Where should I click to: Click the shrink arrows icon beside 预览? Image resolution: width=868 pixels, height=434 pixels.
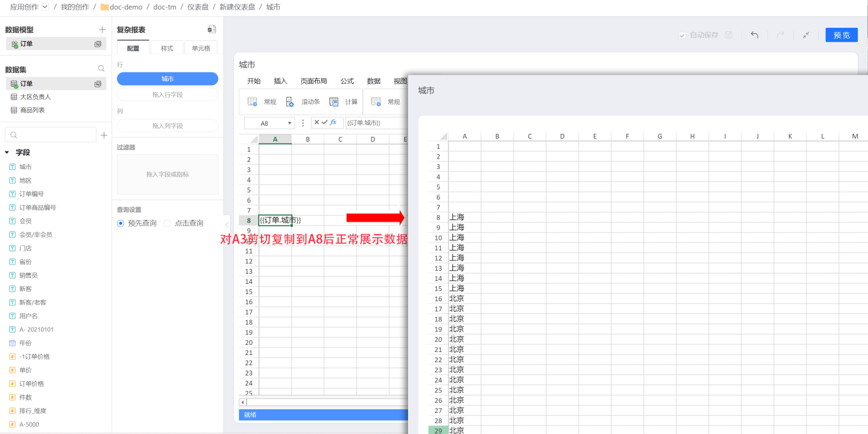pyautogui.click(x=806, y=35)
